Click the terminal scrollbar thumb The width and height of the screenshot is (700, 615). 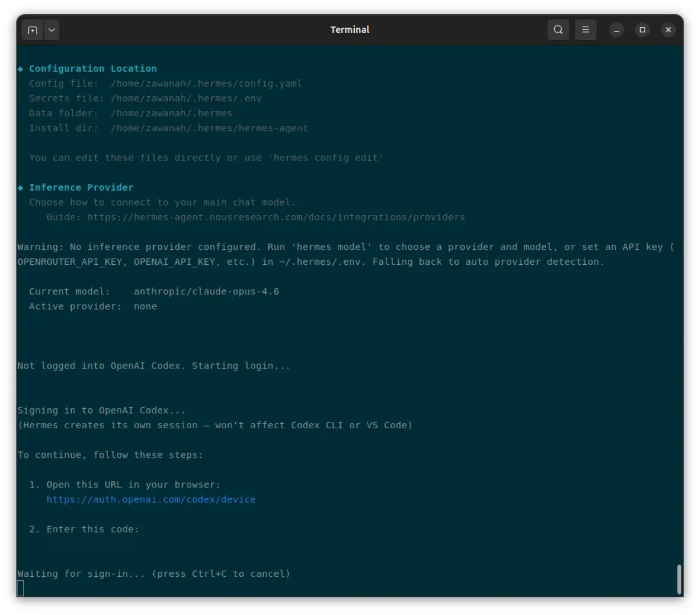click(679, 579)
